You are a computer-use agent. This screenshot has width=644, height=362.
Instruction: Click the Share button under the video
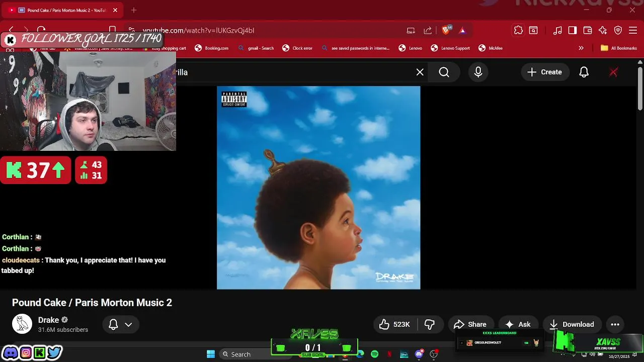click(x=470, y=324)
